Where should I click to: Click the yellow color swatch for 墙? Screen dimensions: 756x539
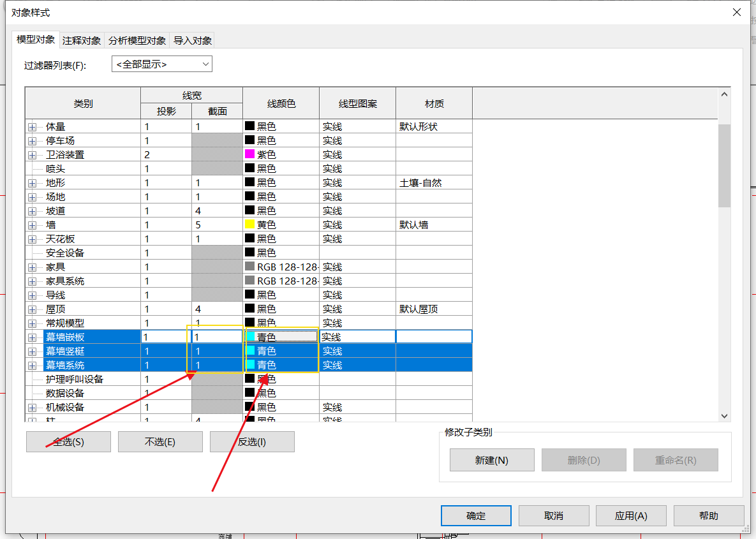[x=250, y=225]
